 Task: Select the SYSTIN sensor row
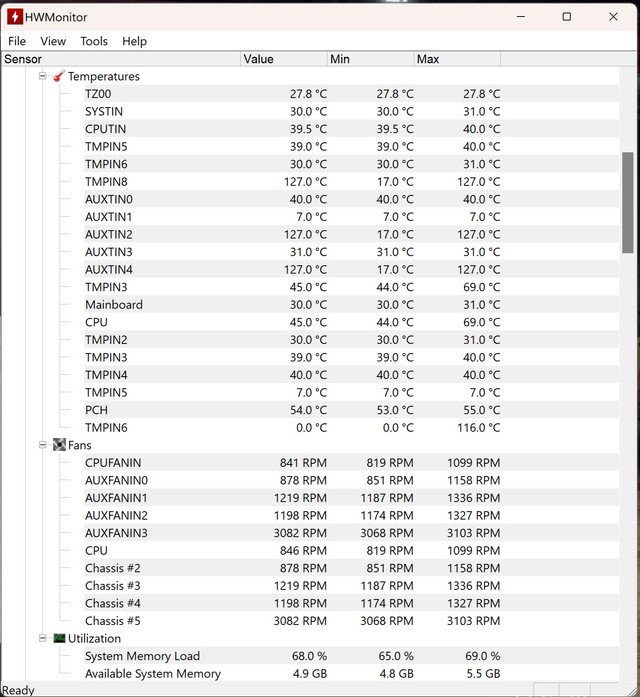pos(351,111)
